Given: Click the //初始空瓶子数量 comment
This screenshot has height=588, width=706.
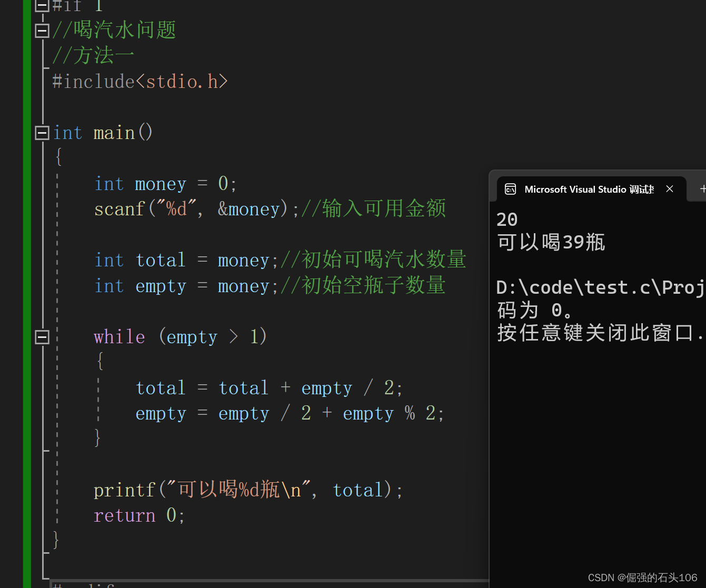Looking at the screenshot, I should pyautogui.click(x=363, y=285).
